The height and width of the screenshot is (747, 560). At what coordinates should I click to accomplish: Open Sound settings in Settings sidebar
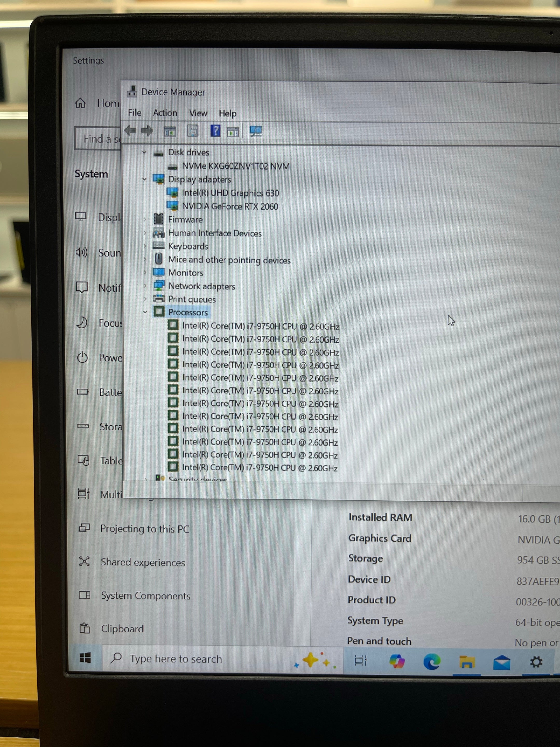pos(98,252)
